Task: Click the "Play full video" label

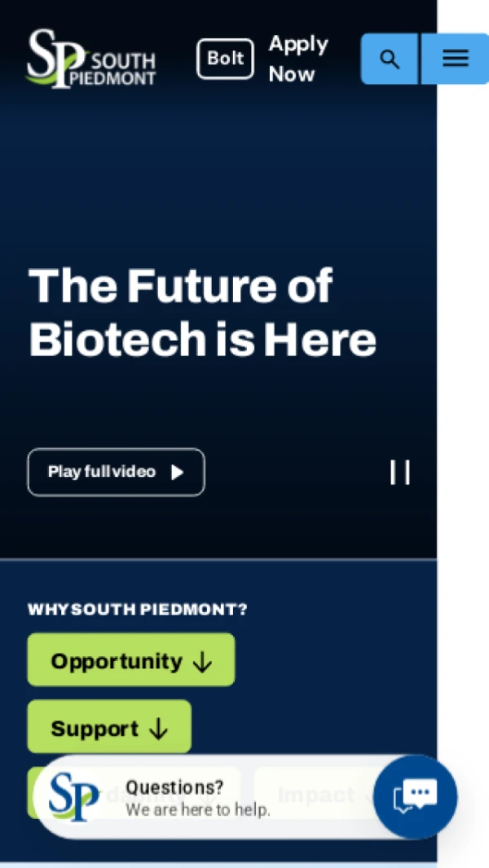Action: tap(102, 472)
